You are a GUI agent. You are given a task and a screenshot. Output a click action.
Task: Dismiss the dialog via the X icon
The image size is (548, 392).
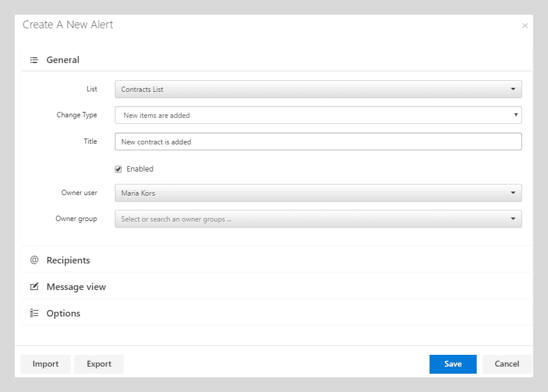click(524, 25)
